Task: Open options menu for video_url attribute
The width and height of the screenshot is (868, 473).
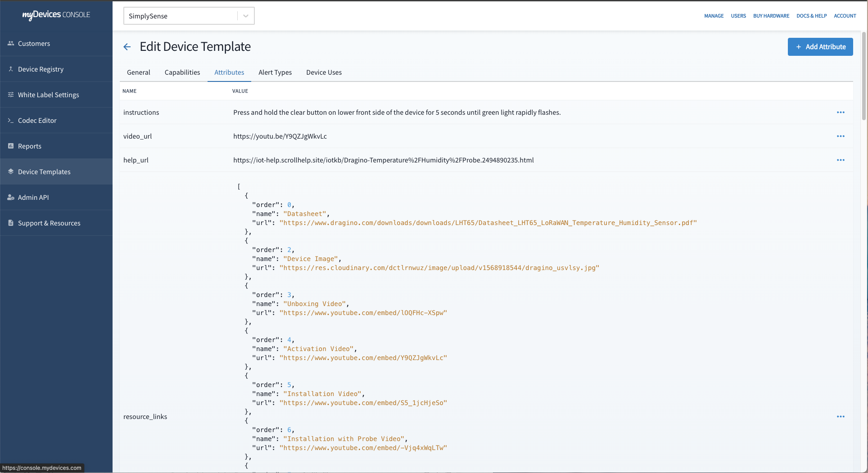Action: coord(840,136)
